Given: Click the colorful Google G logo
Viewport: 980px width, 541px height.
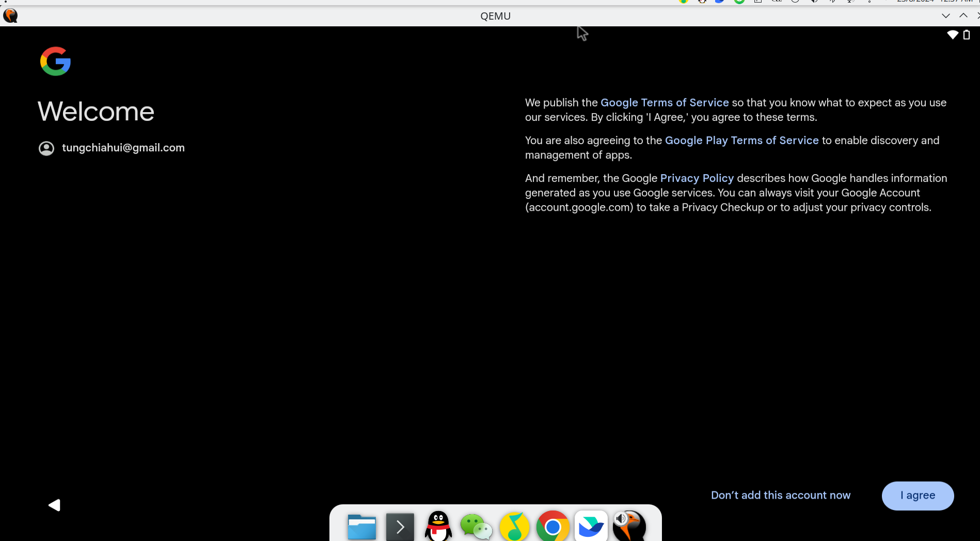Looking at the screenshot, I should point(55,61).
